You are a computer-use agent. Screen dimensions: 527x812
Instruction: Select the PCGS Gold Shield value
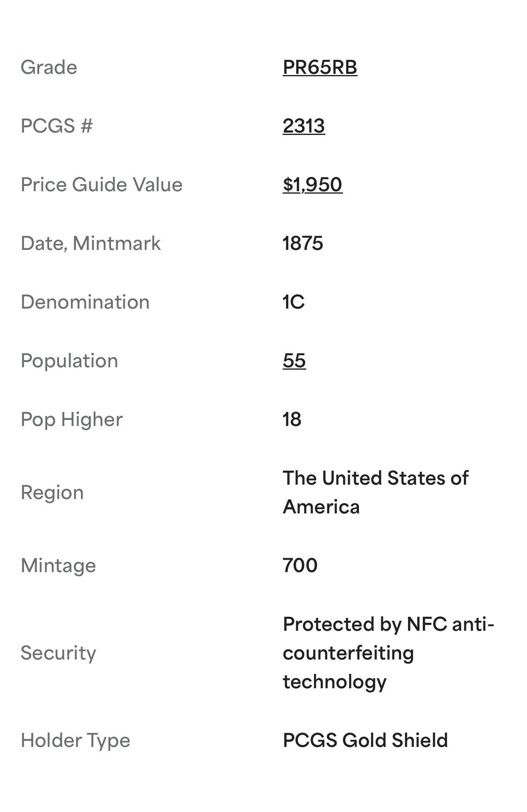365,741
